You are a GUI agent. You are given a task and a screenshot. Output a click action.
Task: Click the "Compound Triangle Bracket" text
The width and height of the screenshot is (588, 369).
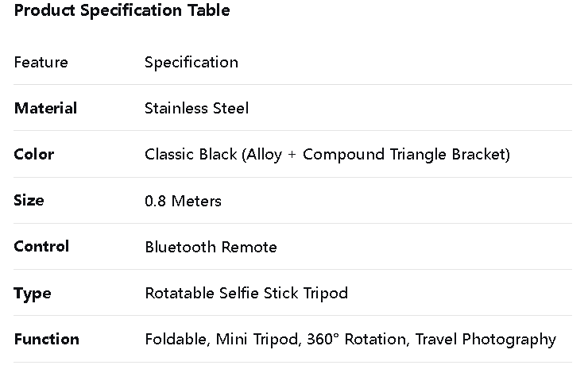pos(404,154)
